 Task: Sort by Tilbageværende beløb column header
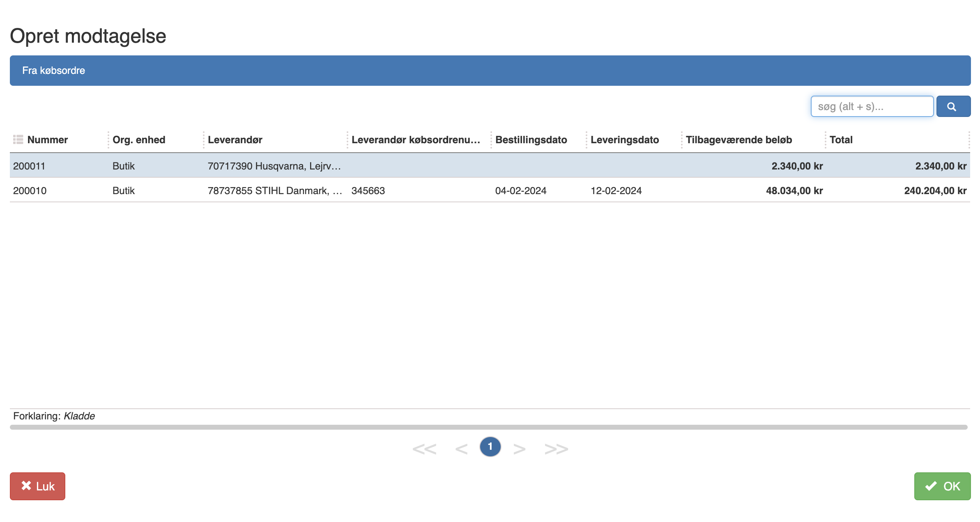coord(739,140)
